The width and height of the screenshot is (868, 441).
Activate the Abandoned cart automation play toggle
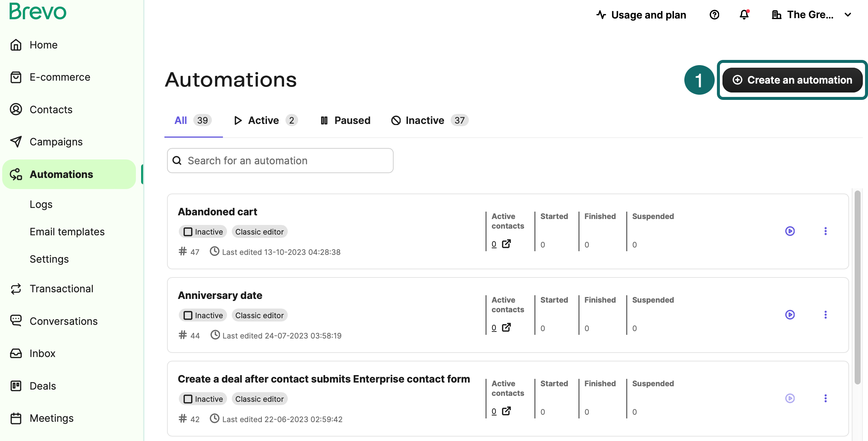coord(790,231)
